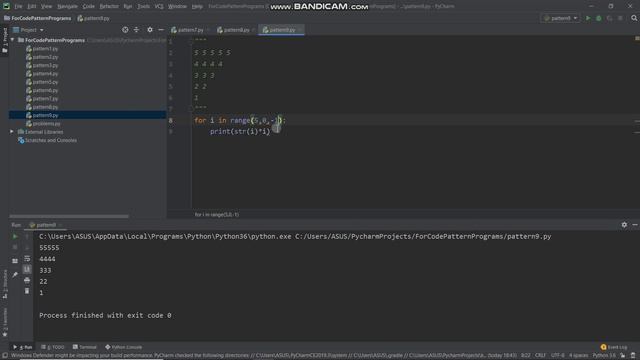Collapse the ForCodePatternPrograms root folder
Image resolution: width=640 pixels, height=360 pixels.
pos(12,40)
